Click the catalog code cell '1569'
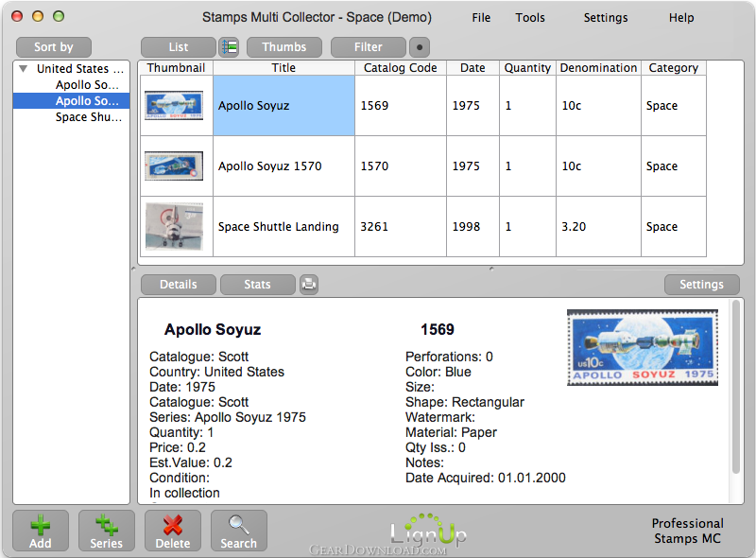 [400, 105]
